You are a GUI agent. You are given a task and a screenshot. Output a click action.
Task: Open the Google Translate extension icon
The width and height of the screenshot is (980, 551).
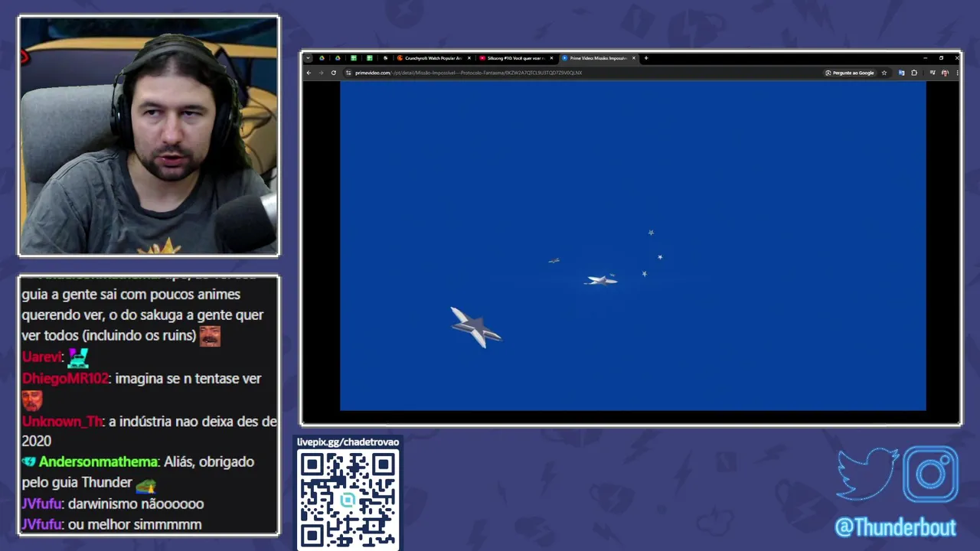[x=901, y=73]
